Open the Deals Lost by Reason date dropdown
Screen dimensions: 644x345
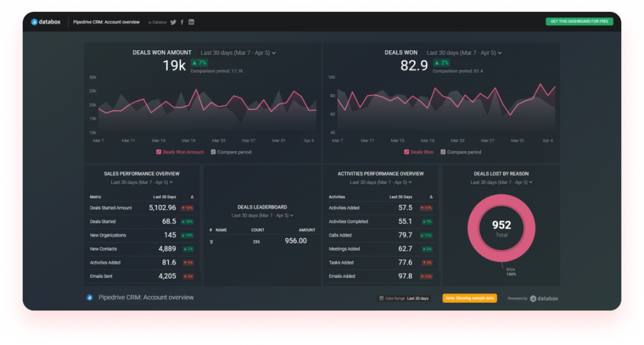(501, 182)
